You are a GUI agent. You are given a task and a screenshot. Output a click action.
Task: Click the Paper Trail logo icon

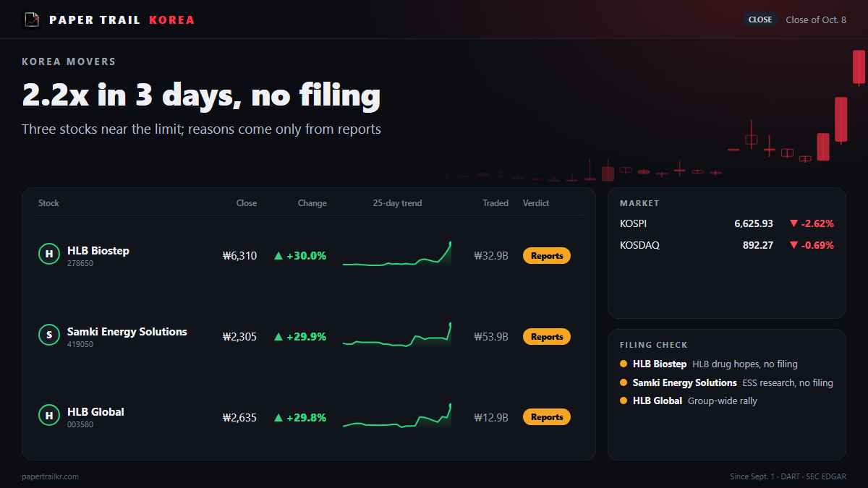tap(32, 20)
